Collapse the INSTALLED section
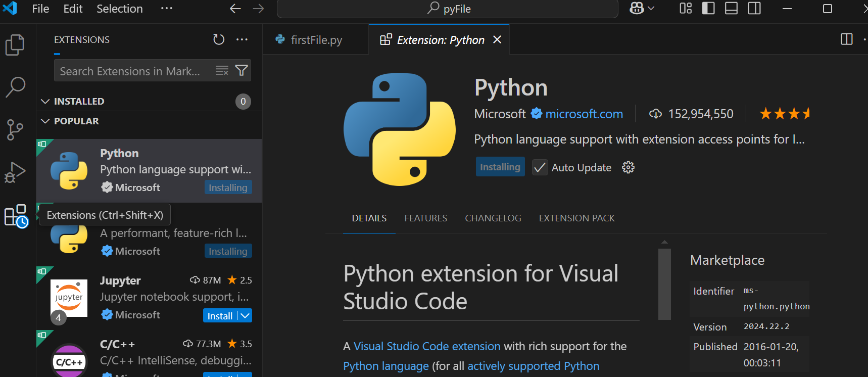 [x=45, y=102]
